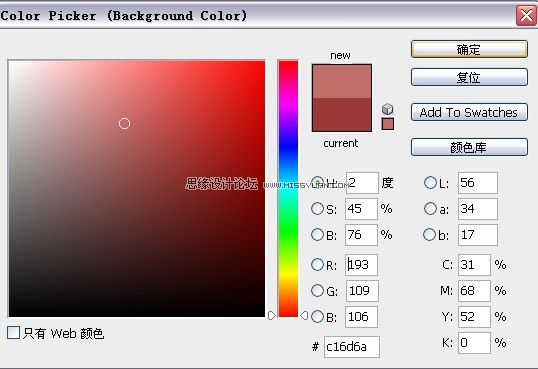Click the left hue slider arrow
Screen dimensions: 538x369
(272, 315)
